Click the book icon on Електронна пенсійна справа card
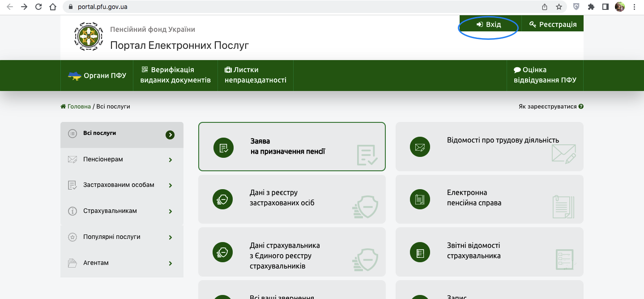 420,199
